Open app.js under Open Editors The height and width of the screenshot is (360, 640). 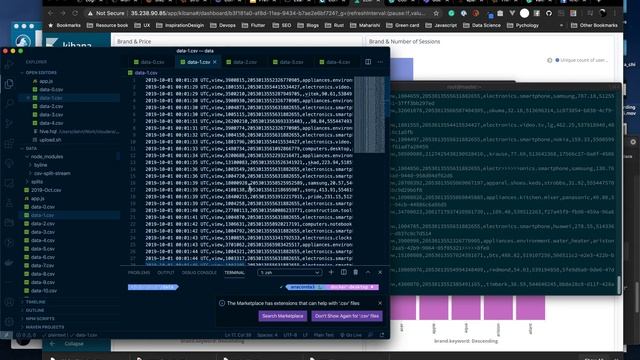46,81
